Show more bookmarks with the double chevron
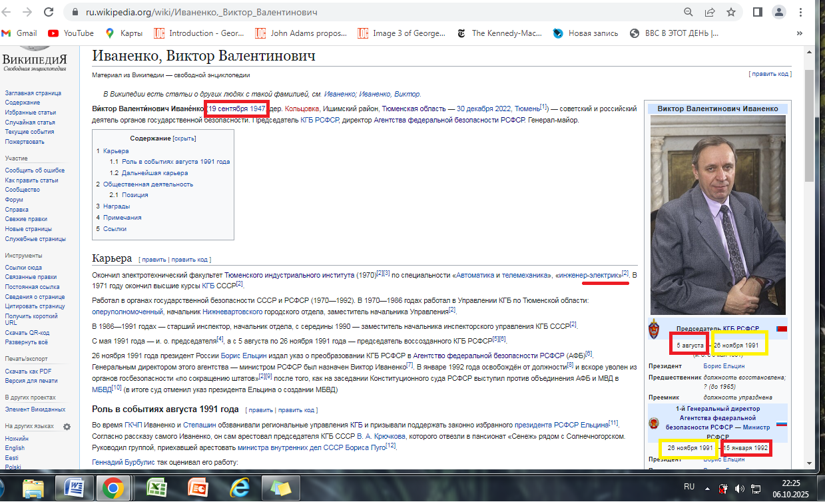825x504 pixels. tap(799, 33)
